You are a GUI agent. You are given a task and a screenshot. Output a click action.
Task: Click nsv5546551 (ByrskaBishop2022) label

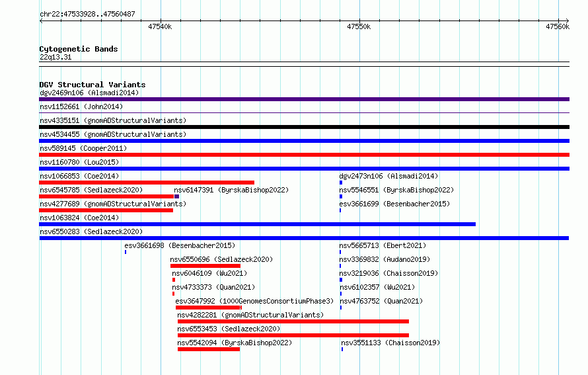click(x=396, y=190)
